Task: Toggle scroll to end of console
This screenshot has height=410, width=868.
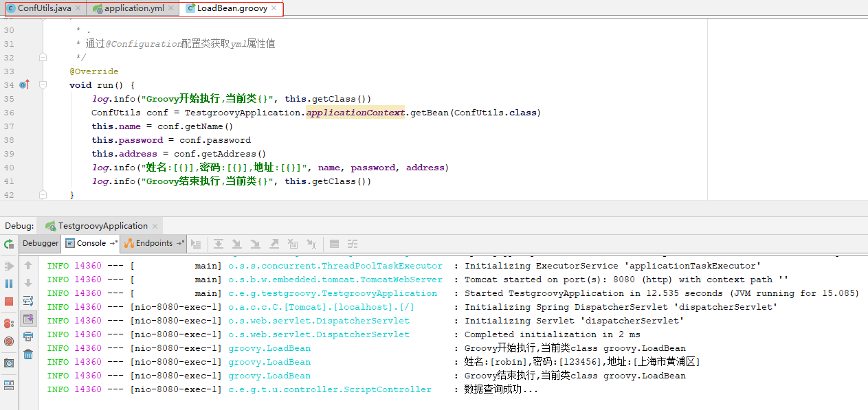Action: click(x=28, y=319)
